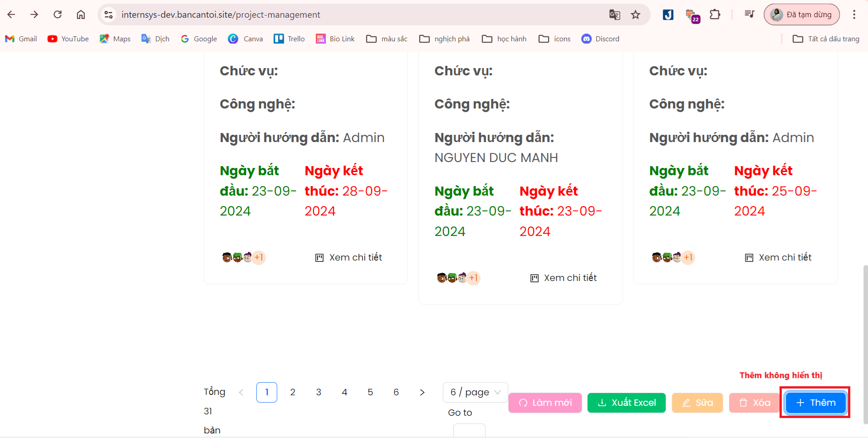
Task: Open the 'Tất cả dấu trang' bookmarks folder
Action: pyautogui.click(x=826, y=39)
